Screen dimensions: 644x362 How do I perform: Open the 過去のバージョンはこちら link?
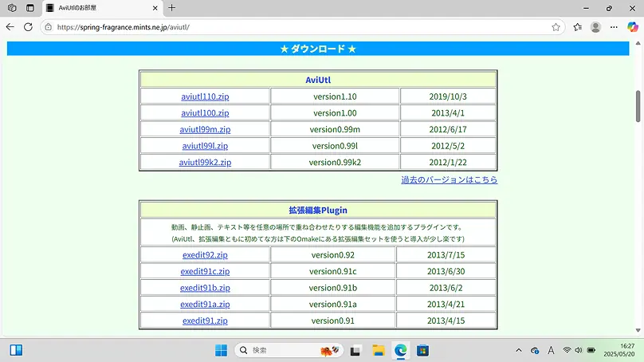(450, 179)
